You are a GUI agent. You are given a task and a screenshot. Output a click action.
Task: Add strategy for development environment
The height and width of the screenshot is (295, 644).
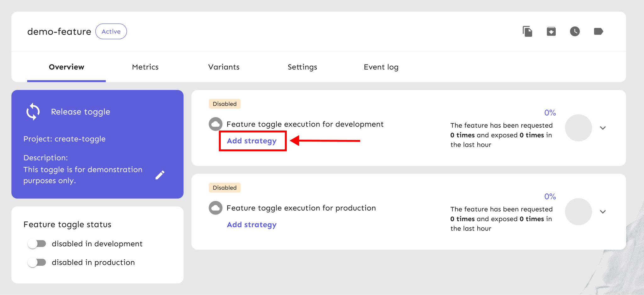point(252,141)
